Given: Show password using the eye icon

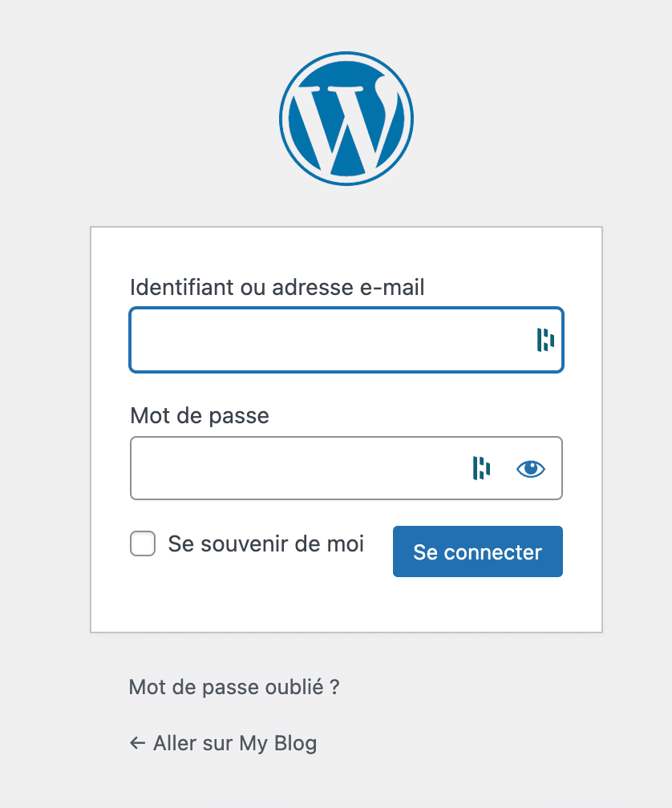Looking at the screenshot, I should click(531, 469).
